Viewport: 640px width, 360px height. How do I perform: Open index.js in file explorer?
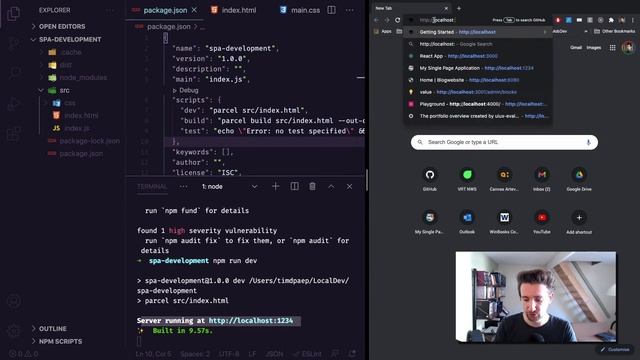pyautogui.click(x=77, y=128)
